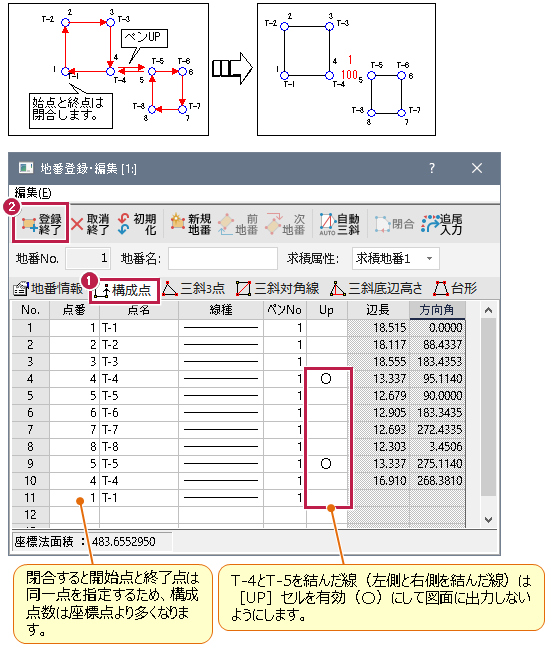545x648 pixels.
Task: Click the help question mark button
Action: tap(431, 168)
